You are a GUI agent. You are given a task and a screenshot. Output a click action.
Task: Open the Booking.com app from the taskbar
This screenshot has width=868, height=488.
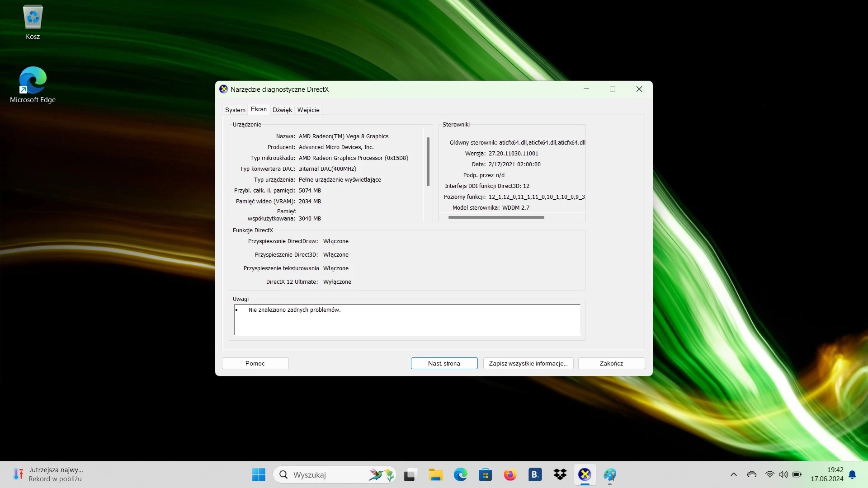(535, 475)
